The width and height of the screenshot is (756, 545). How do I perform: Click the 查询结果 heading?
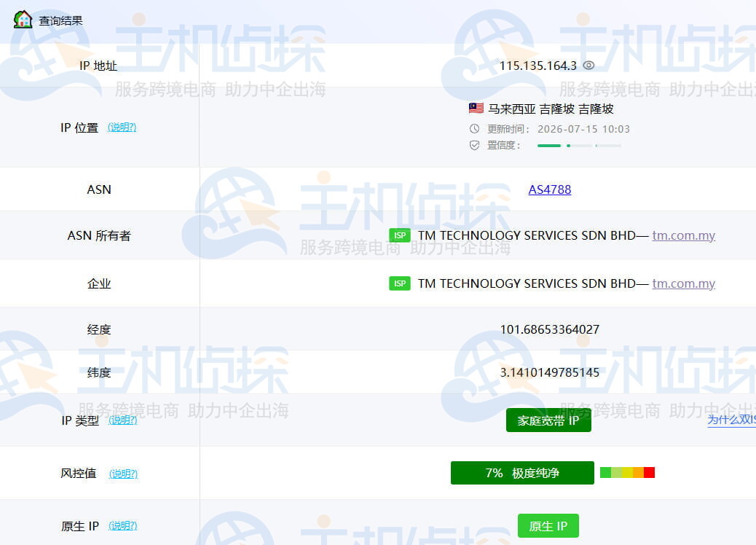click(x=60, y=20)
